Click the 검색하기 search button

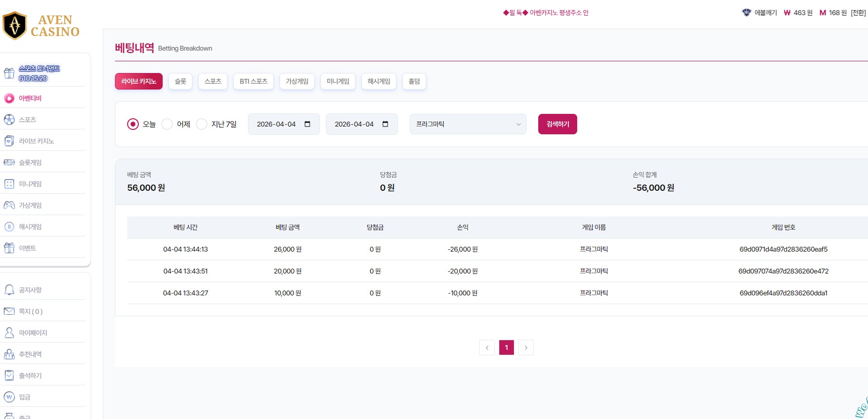(x=557, y=124)
